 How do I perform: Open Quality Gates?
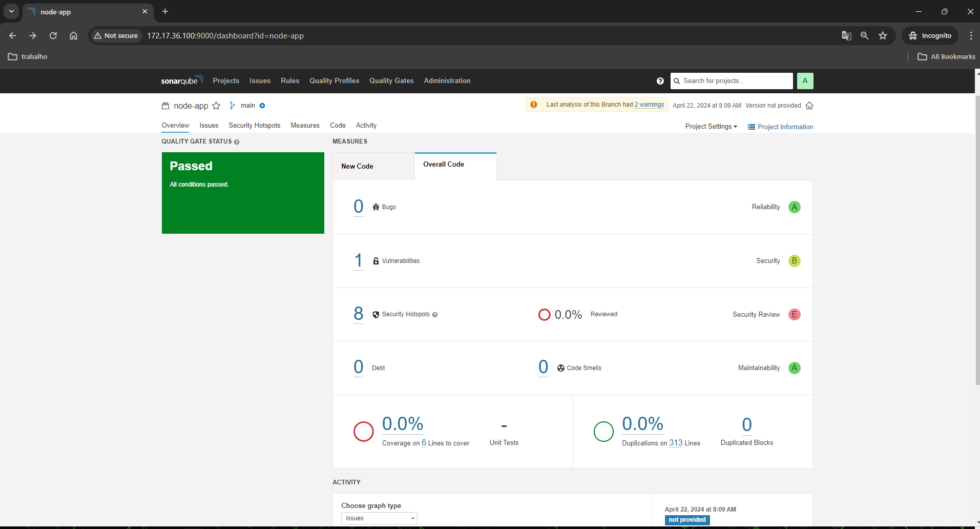(392, 81)
